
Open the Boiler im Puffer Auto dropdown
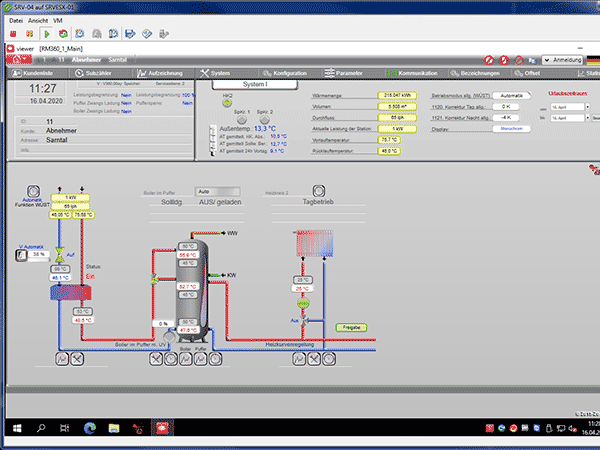218,191
